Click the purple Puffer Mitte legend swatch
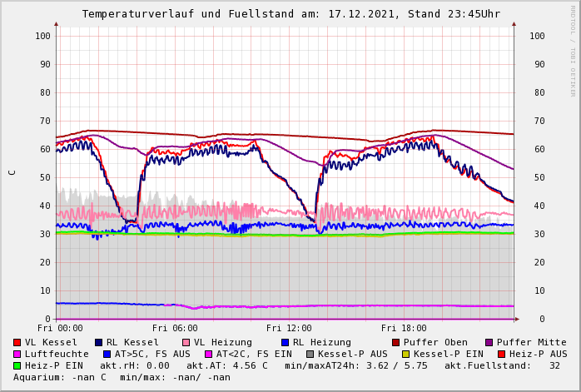This screenshot has width=581, height=392. point(489,342)
